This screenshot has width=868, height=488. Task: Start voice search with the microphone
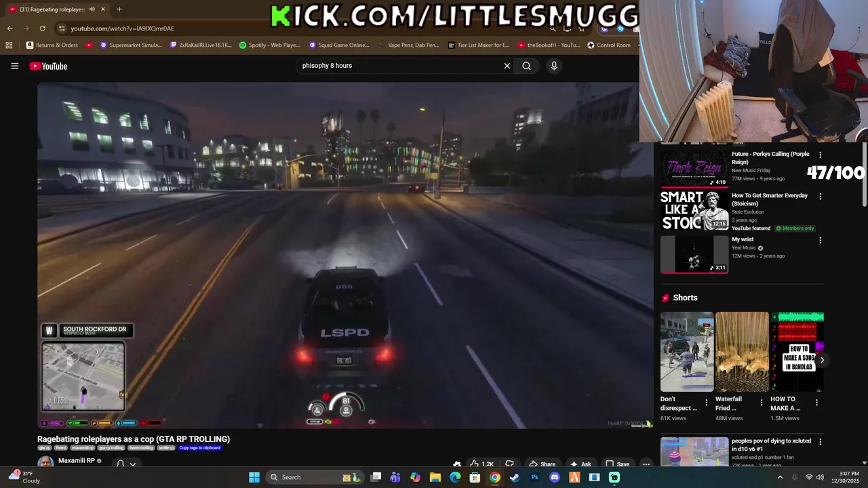[x=554, y=66]
